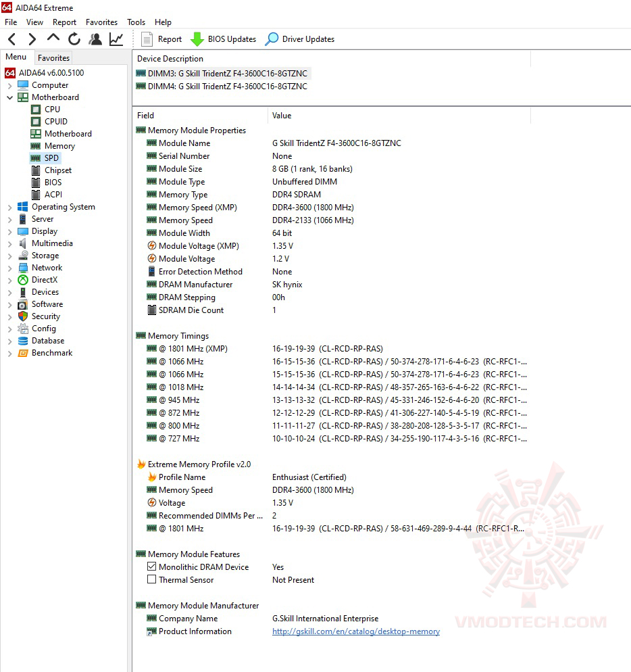Collapse the Motherboard tree node
This screenshot has height=672, width=631.
pyautogui.click(x=9, y=97)
